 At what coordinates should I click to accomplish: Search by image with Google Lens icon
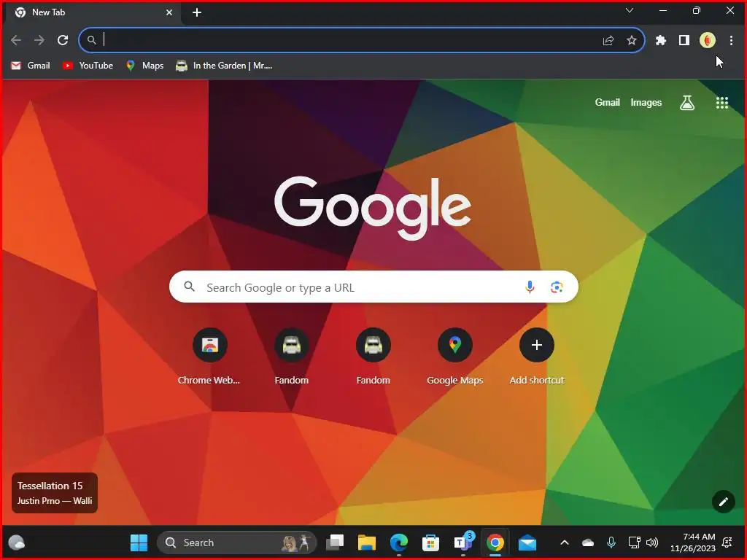point(557,287)
